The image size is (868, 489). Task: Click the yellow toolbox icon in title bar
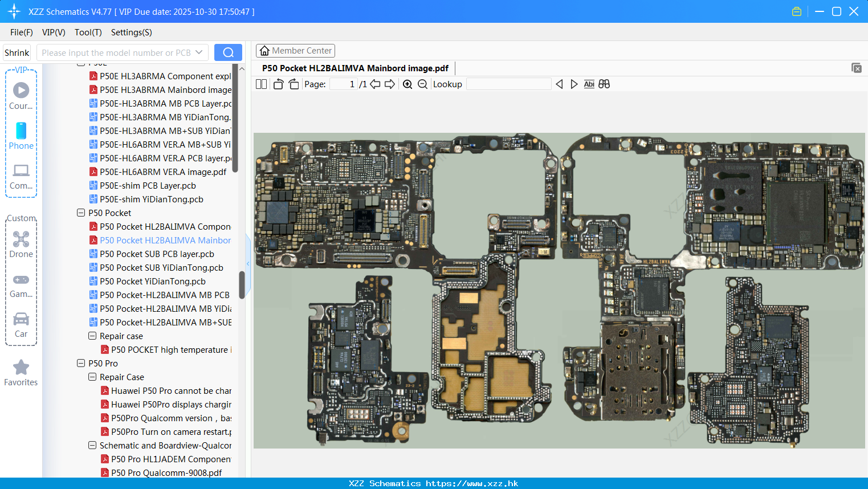coord(797,11)
